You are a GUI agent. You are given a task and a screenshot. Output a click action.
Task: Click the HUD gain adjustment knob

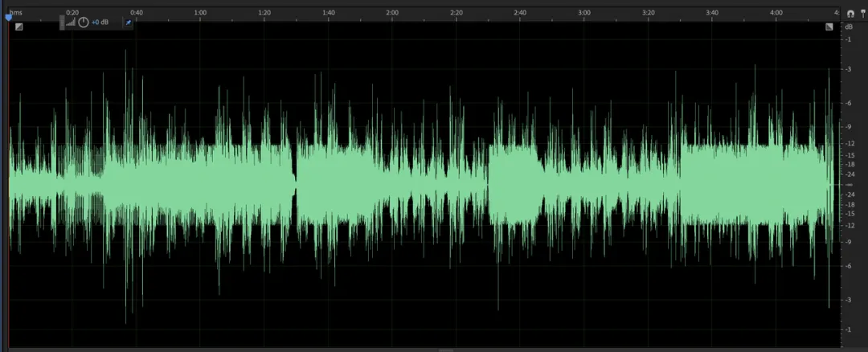(83, 23)
